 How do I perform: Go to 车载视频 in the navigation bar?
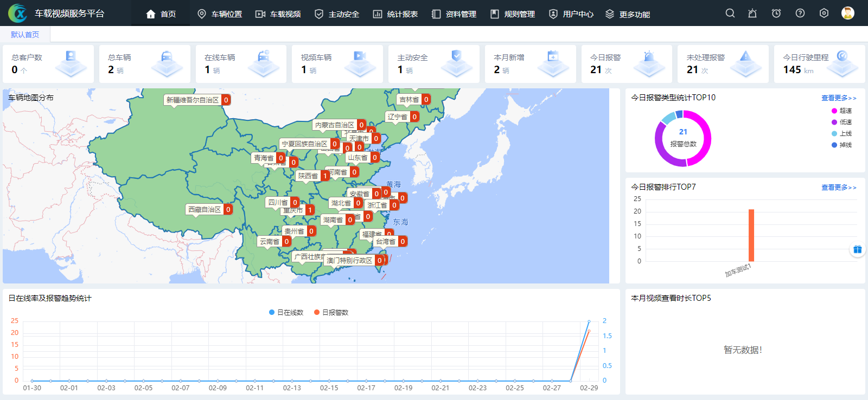pos(278,14)
